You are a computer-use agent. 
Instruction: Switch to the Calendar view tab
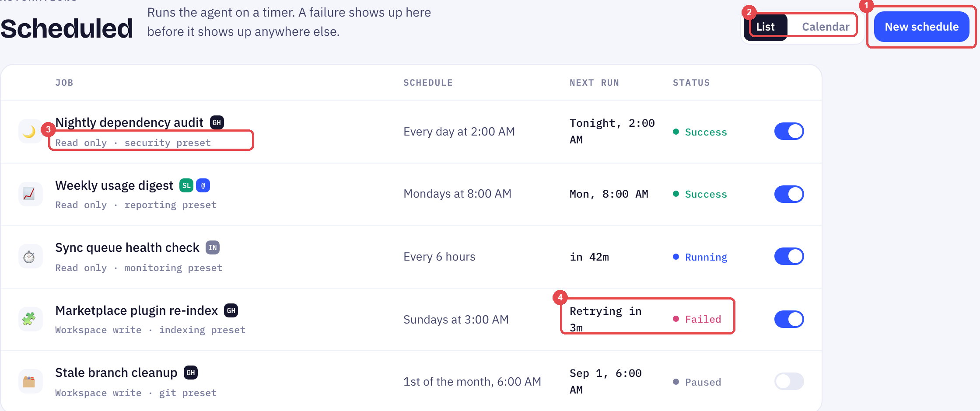826,27
